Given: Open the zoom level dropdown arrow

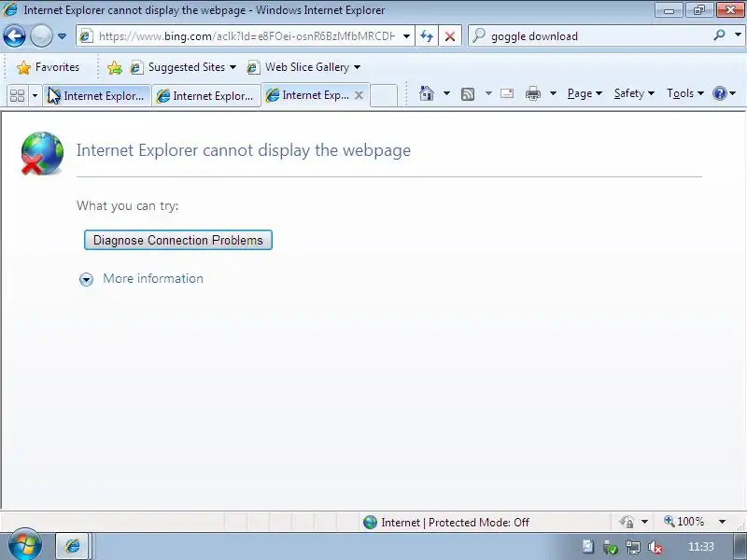Looking at the screenshot, I should pyautogui.click(x=722, y=522).
